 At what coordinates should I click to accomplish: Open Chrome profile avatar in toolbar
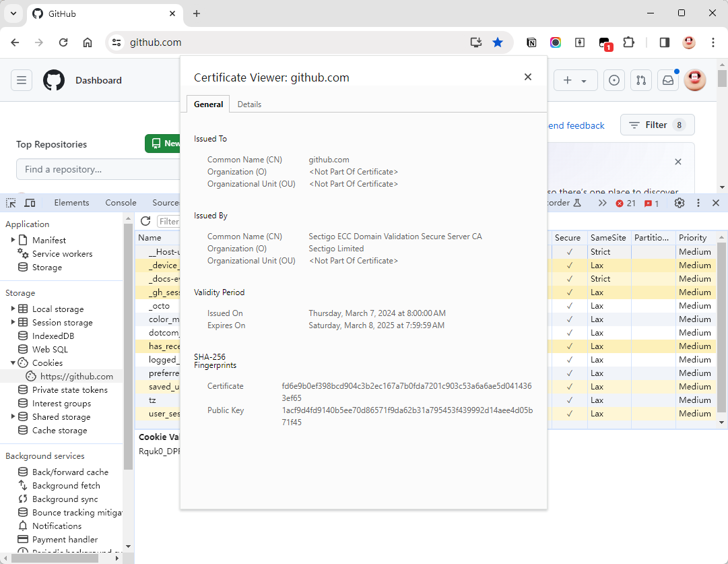click(689, 42)
